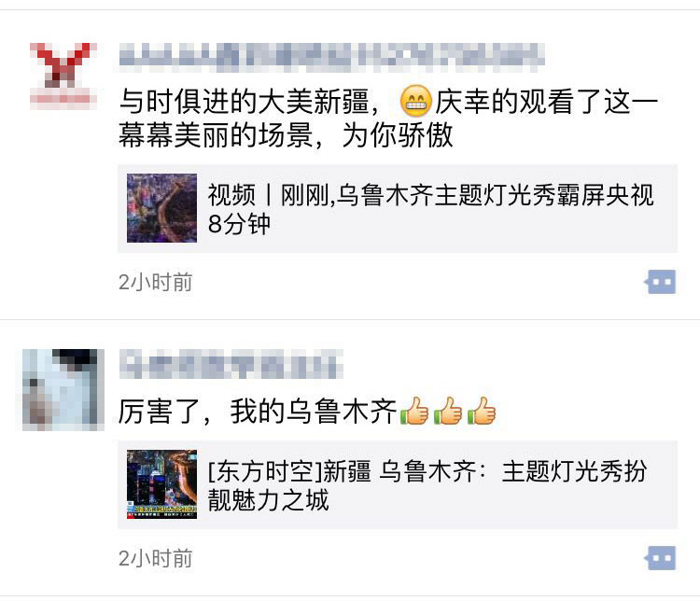The height and width of the screenshot is (601, 700).
Task: Tap the first post's blurred username
Action: [x=331, y=57]
